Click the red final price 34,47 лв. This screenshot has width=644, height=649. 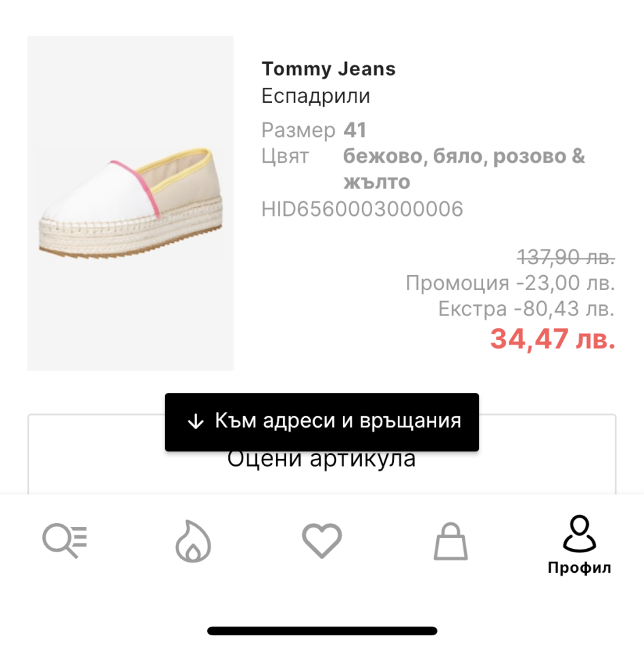click(x=553, y=338)
